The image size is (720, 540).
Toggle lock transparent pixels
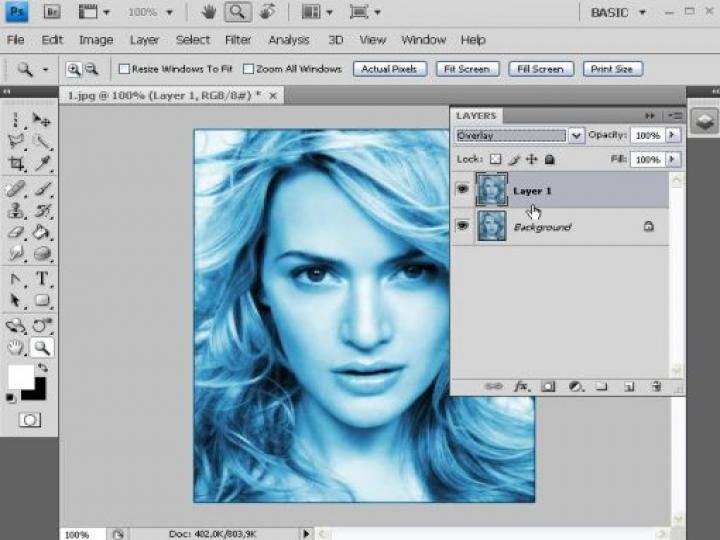[x=495, y=159]
